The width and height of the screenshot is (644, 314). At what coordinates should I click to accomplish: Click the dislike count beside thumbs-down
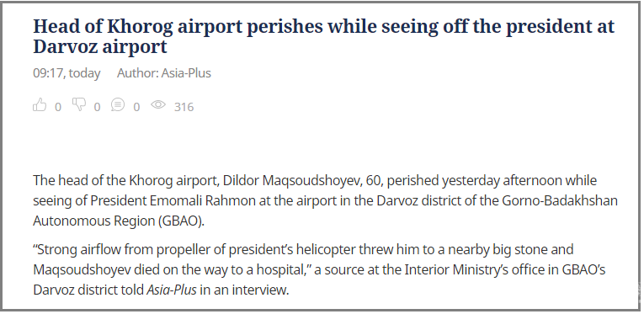pyautogui.click(x=97, y=107)
